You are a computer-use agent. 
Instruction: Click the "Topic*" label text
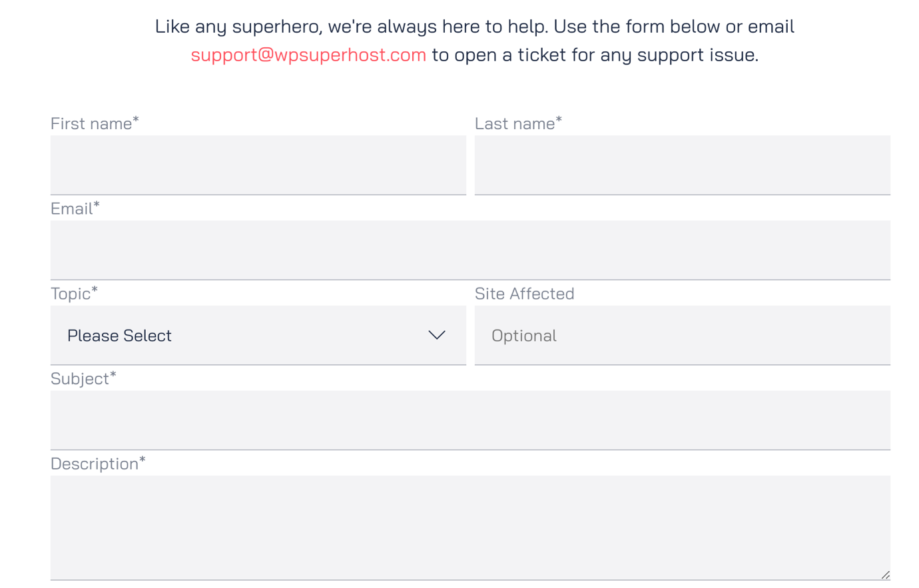tap(74, 294)
